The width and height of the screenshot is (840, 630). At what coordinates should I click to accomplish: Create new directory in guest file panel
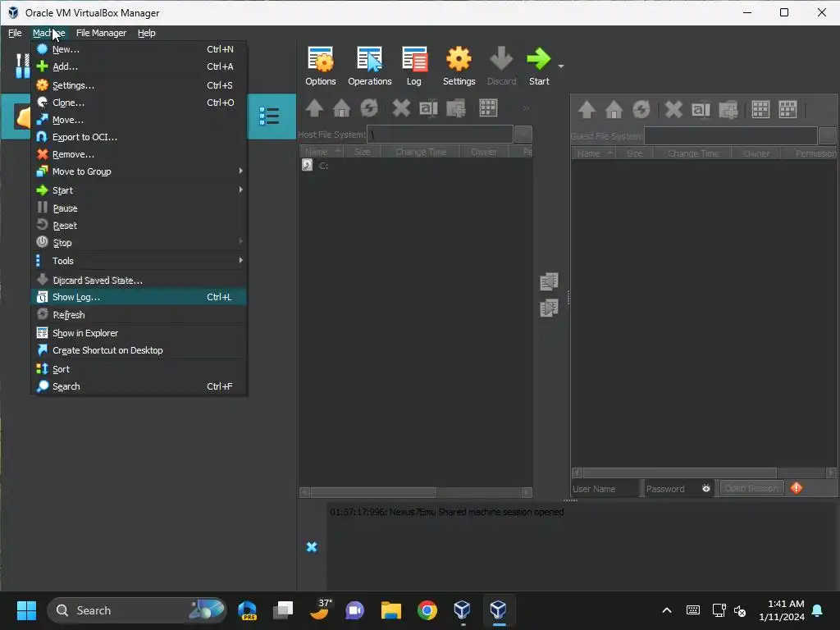(x=728, y=110)
